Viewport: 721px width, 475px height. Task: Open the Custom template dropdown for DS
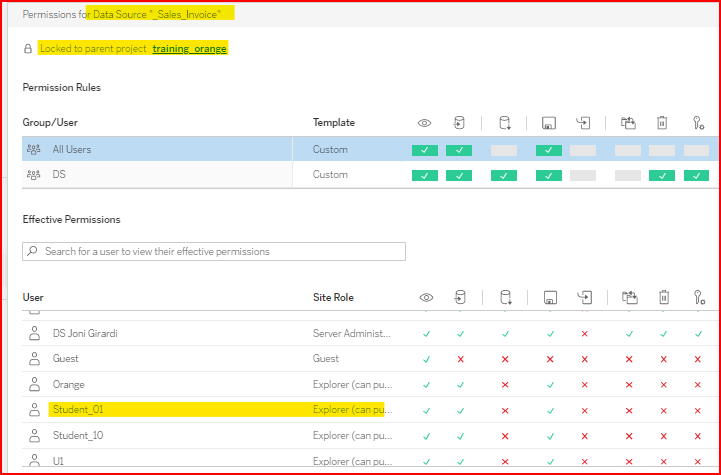331,175
